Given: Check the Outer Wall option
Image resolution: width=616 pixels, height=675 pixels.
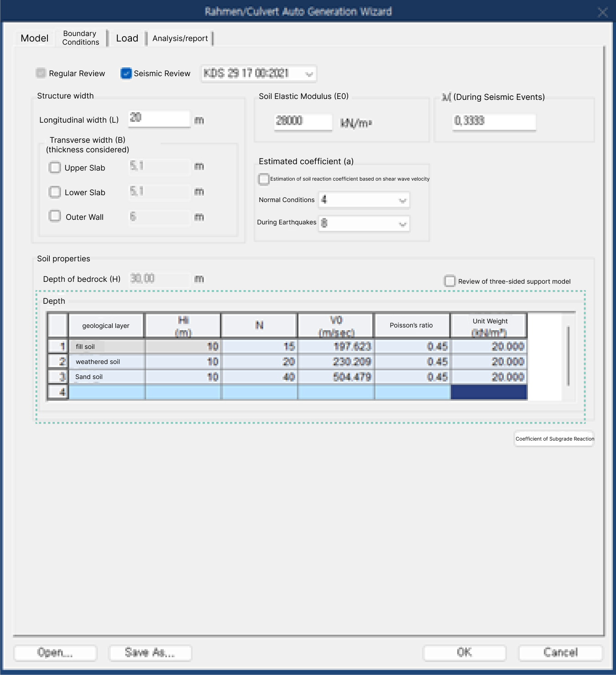Looking at the screenshot, I should point(55,216).
